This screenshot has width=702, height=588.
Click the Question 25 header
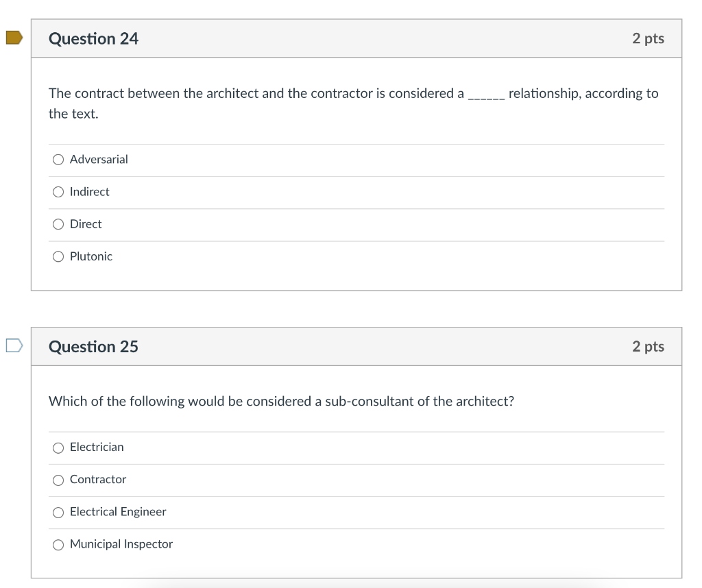(x=93, y=346)
